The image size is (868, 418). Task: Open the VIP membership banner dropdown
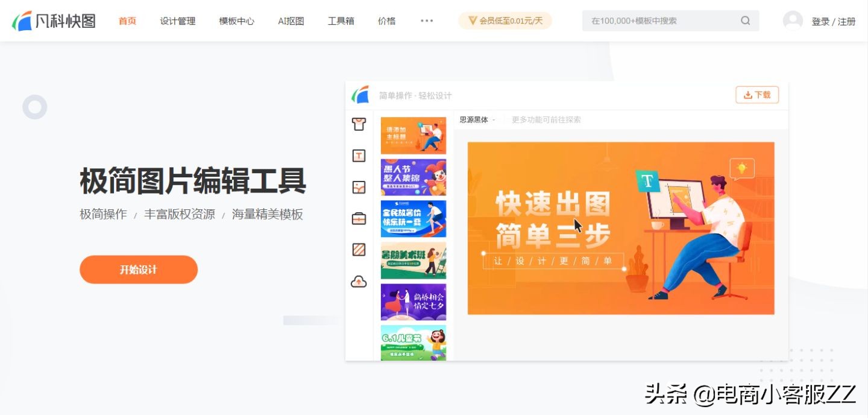point(505,20)
